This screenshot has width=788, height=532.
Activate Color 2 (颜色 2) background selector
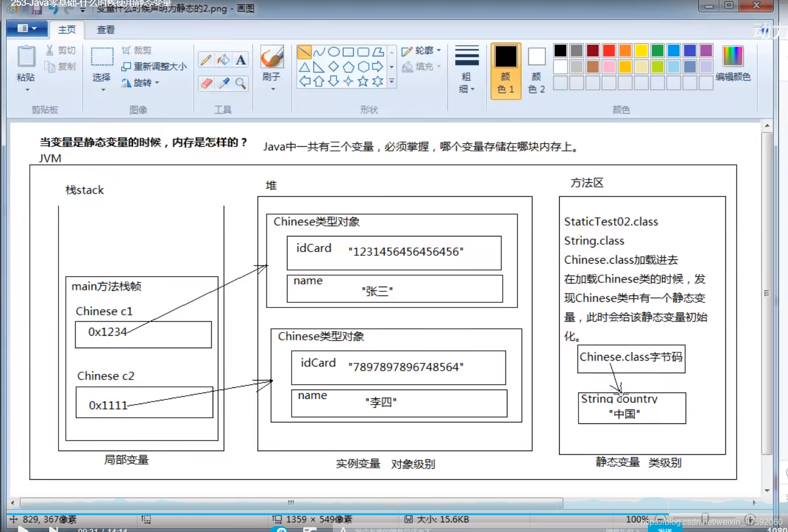point(537,71)
